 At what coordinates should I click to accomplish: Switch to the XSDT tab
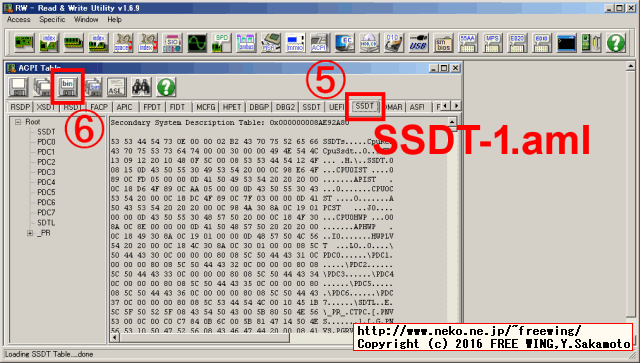pyautogui.click(x=46, y=107)
